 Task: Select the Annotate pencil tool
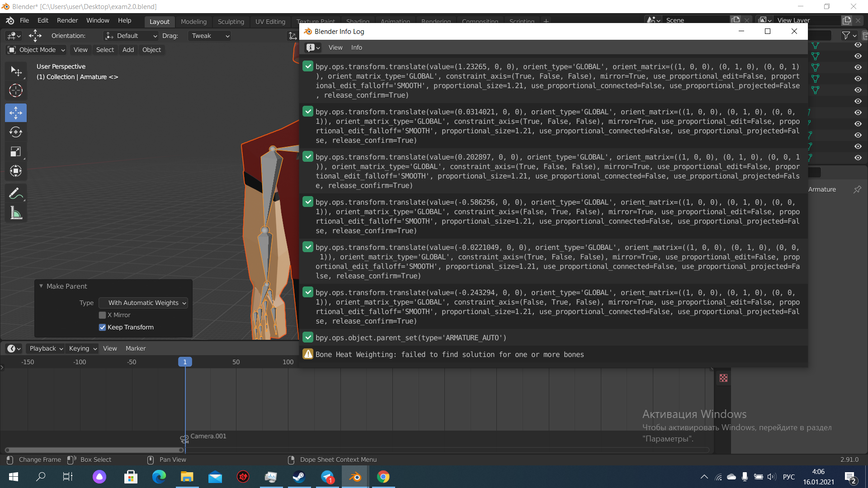(x=16, y=194)
